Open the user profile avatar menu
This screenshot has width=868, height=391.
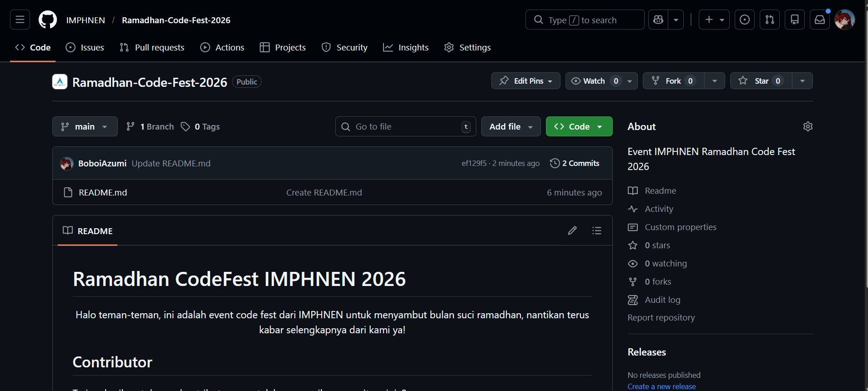point(845,20)
